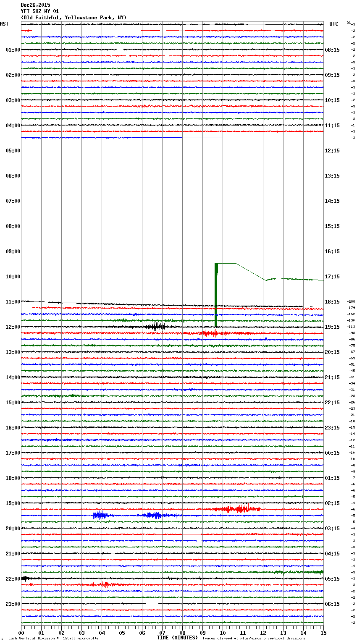The image size is (357, 644).
Task: Click the 12:00 MST hour label
Action: point(13,327)
